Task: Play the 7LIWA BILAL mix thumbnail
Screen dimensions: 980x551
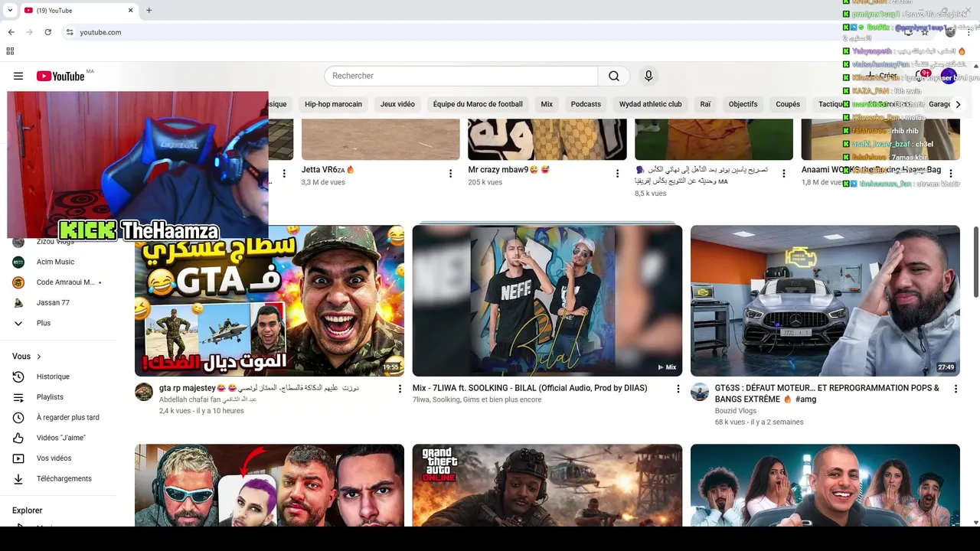Action: point(547,301)
